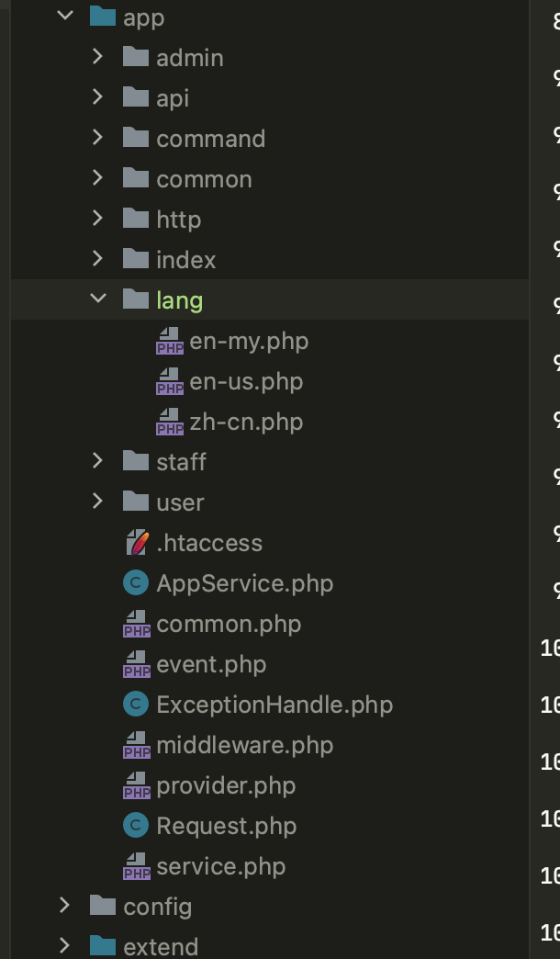Select the middleware.php file name
560x959 pixels.
[x=244, y=745]
